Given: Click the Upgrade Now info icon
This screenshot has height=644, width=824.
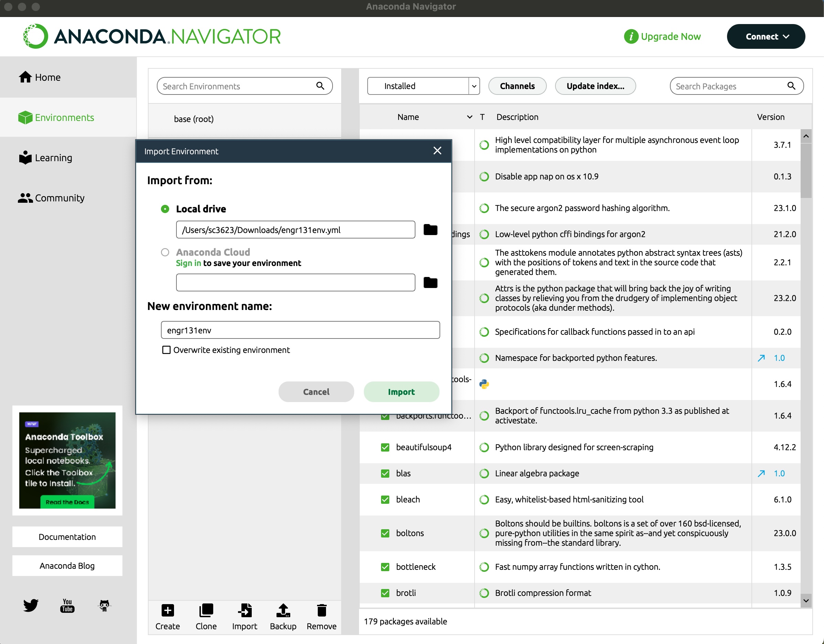Looking at the screenshot, I should coord(631,36).
